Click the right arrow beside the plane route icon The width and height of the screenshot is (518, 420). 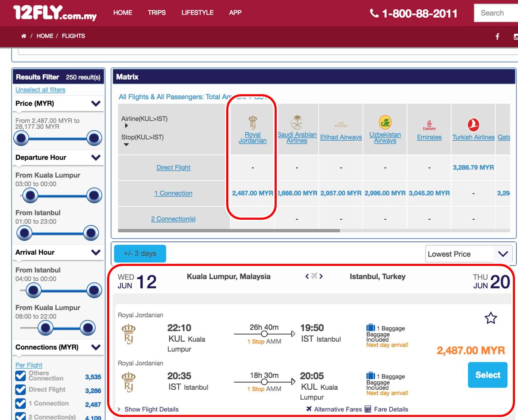click(x=321, y=276)
